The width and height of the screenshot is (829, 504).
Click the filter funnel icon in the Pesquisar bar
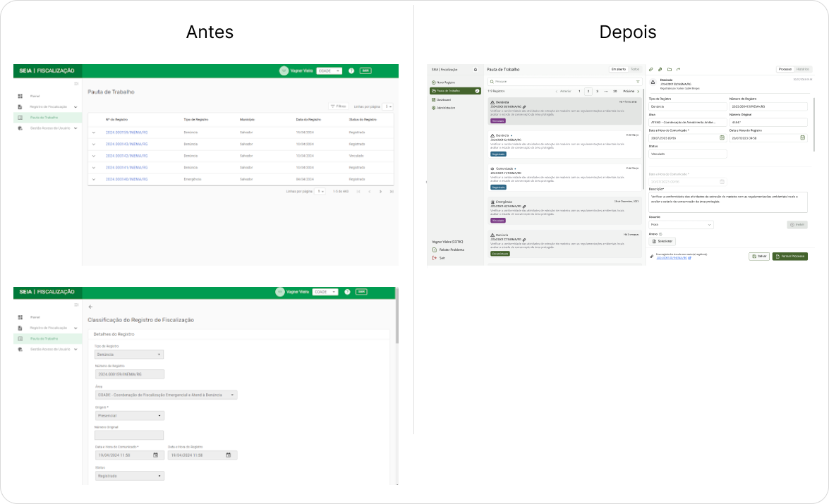point(637,82)
